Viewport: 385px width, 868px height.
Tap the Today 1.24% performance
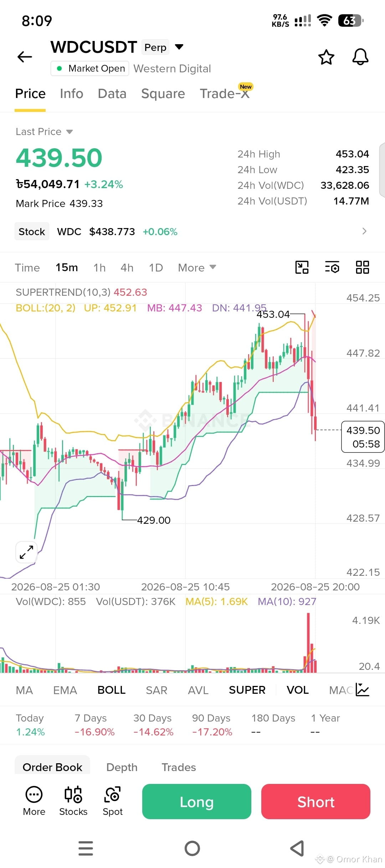point(30,725)
